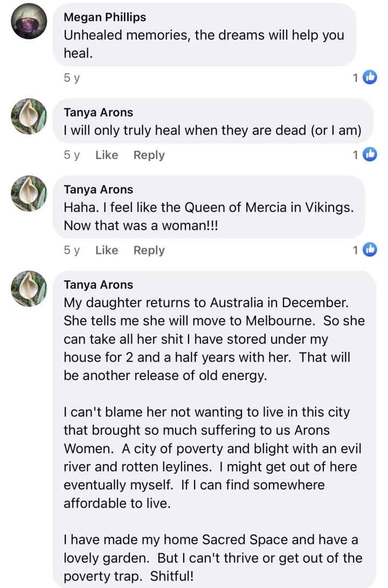Like the Queen of Mercia comment
This screenshot has height=588, width=388.
tap(106, 250)
